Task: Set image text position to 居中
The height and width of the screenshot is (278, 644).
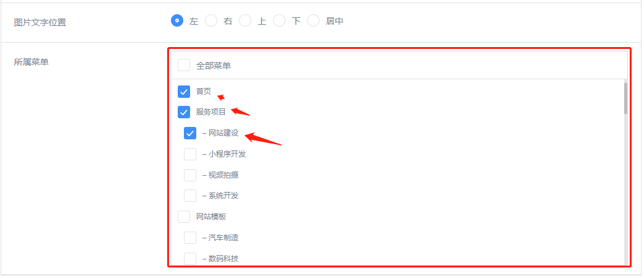Action: pos(313,20)
